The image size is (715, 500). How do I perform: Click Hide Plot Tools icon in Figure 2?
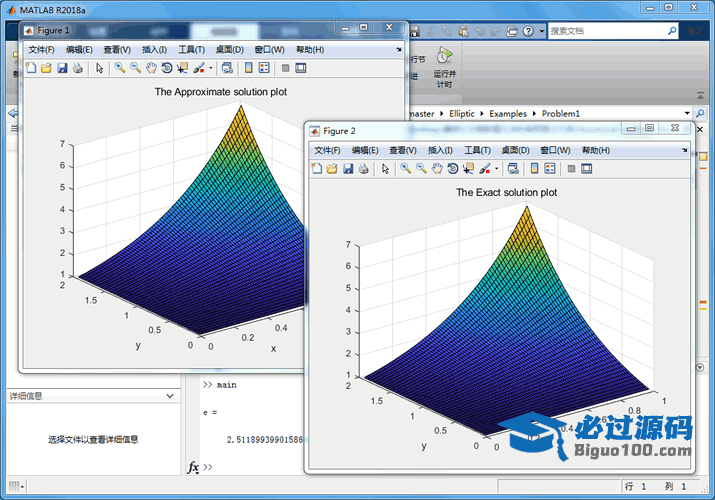pos(571,169)
